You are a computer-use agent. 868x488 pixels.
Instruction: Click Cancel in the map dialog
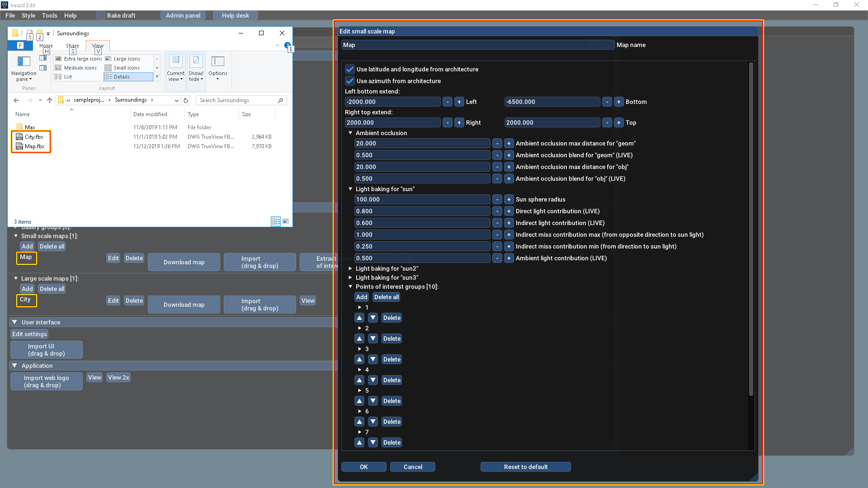click(412, 467)
